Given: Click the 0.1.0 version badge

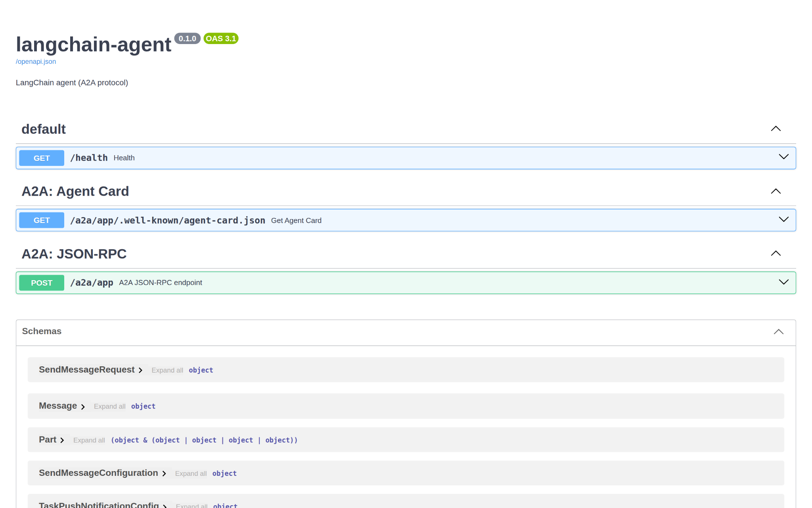Looking at the screenshot, I should [x=188, y=38].
